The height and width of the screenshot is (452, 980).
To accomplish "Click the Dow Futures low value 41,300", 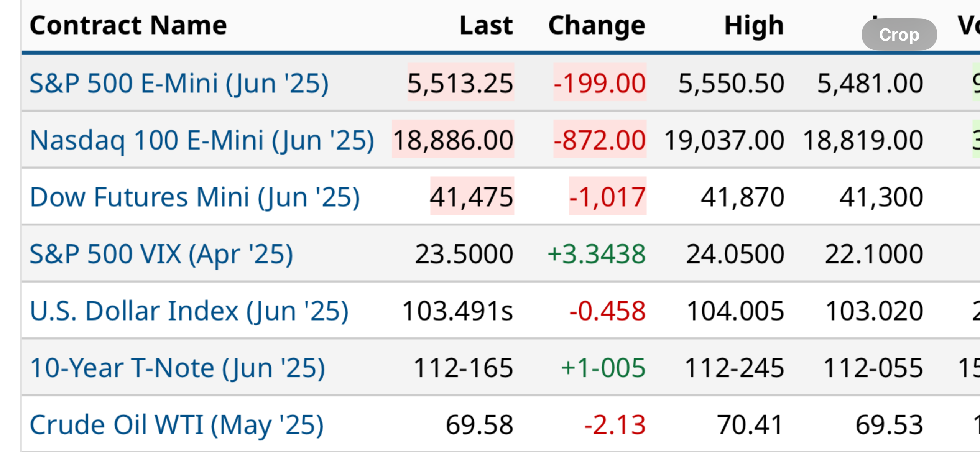I will [881, 197].
